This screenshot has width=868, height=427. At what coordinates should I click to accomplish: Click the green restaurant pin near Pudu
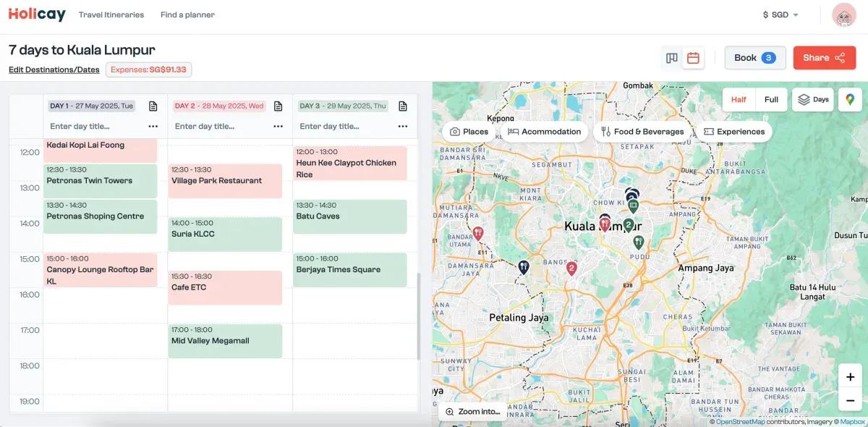click(x=638, y=241)
